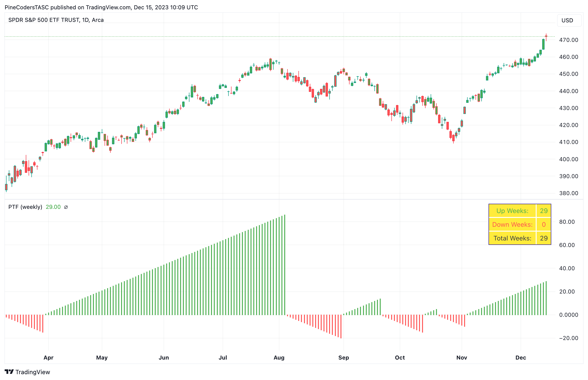Click the ∅ symbol next to PTF value
Viewport: 588px width, 380px height.
coord(66,207)
